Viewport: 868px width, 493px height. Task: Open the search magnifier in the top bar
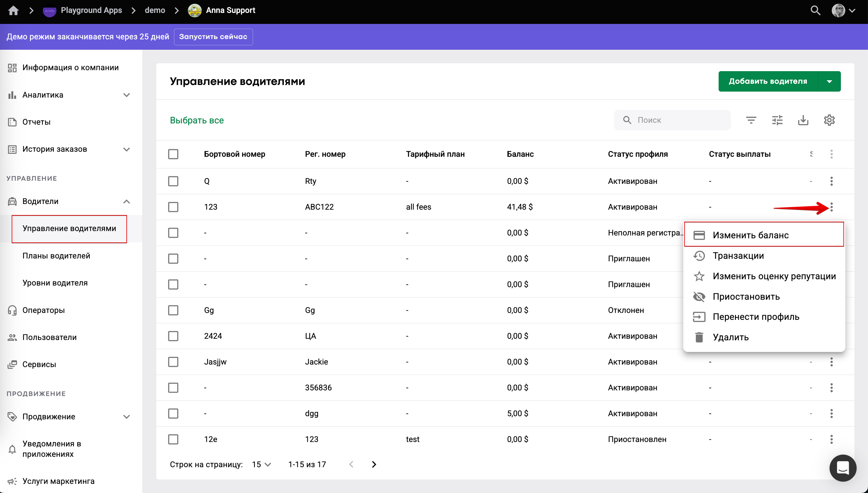point(815,10)
